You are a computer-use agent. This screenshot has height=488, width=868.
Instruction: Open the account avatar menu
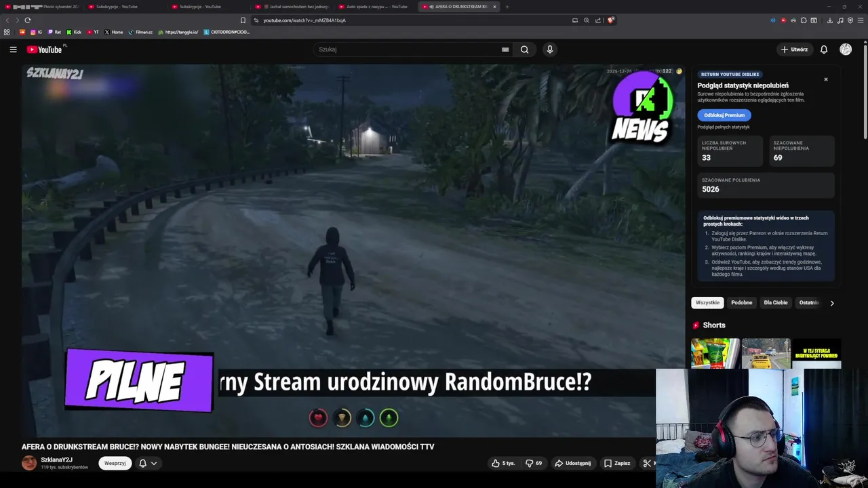846,49
